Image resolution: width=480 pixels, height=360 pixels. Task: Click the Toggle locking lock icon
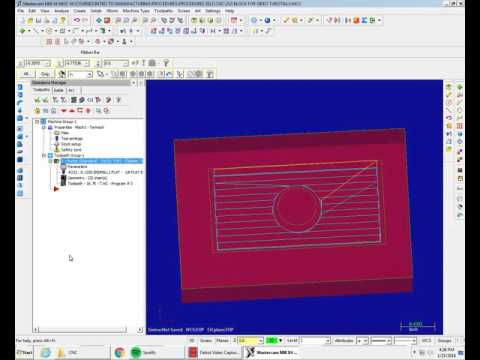point(37,111)
